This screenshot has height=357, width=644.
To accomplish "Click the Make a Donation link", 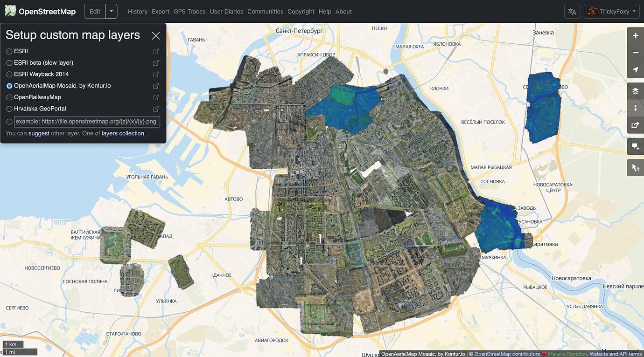I will (x=567, y=354).
